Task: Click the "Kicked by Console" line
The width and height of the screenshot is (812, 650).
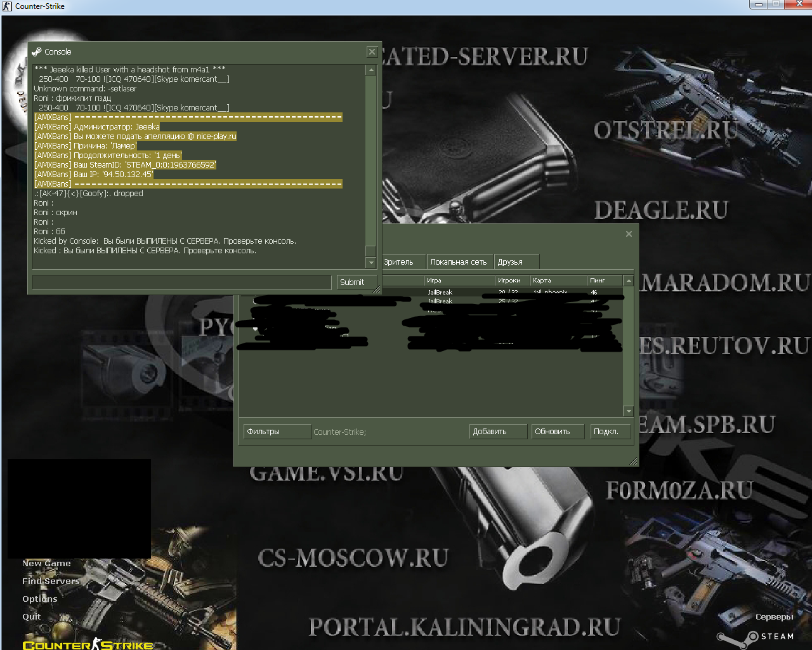Action: 165,241
